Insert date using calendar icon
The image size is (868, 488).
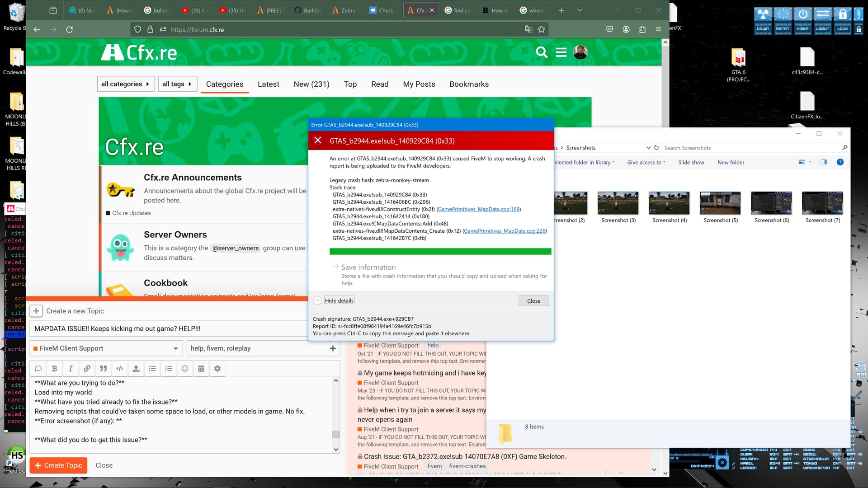[201, 369]
